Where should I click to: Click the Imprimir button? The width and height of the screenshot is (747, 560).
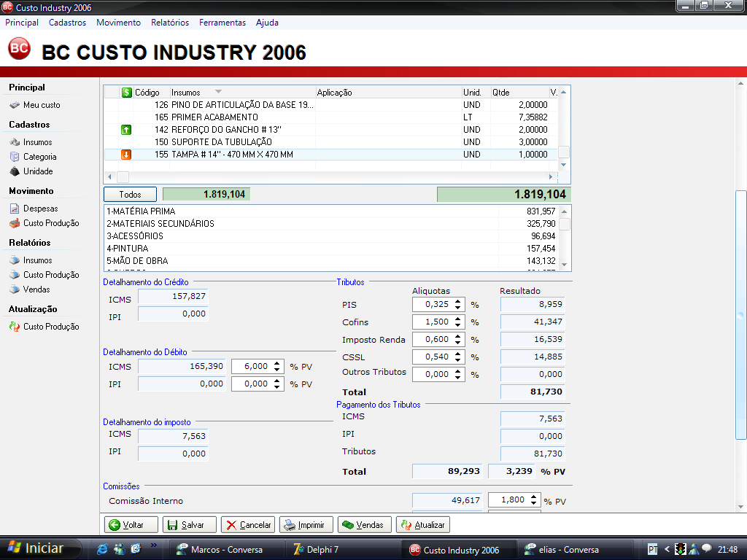click(306, 525)
